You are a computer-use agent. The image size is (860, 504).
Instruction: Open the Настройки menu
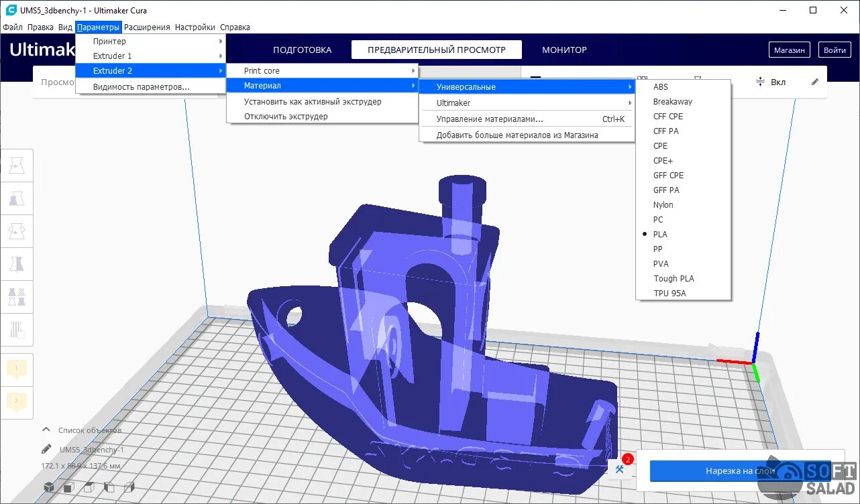pos(195,27)
